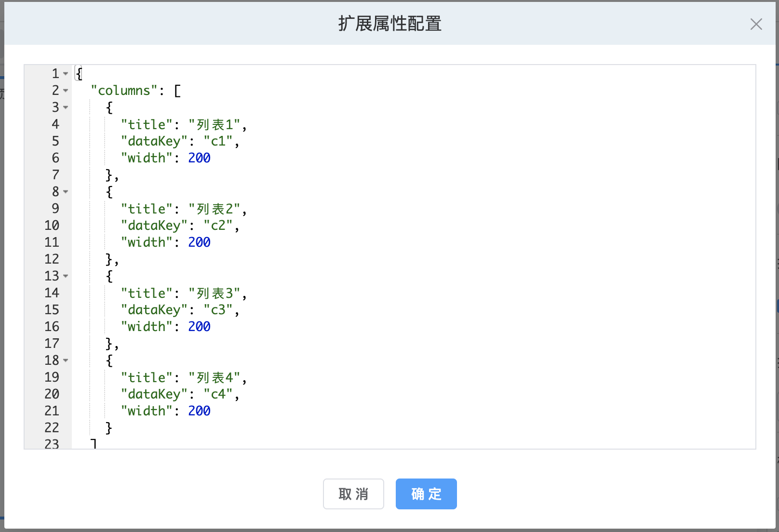Viewport: 779px width, 532px height.
Task: Fold the "columns" array on line 2
Action: (x=66, y=91)
